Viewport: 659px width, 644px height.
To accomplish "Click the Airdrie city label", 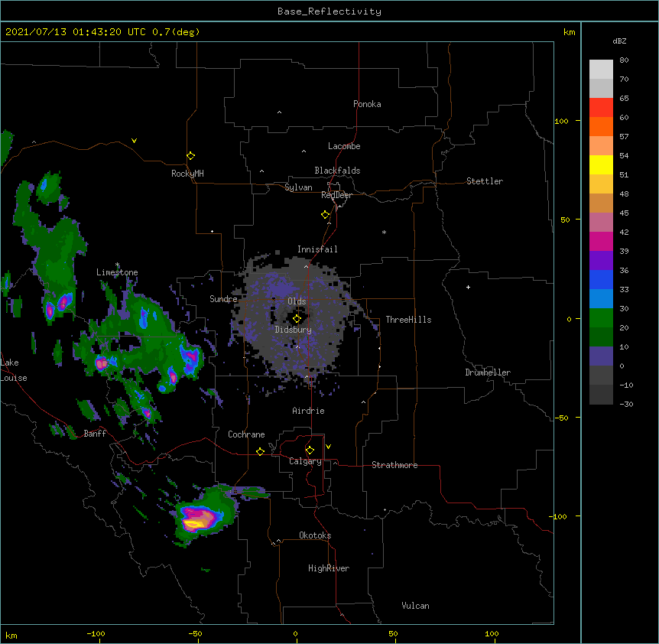I will pyautogui.click(x=309, y=411).
